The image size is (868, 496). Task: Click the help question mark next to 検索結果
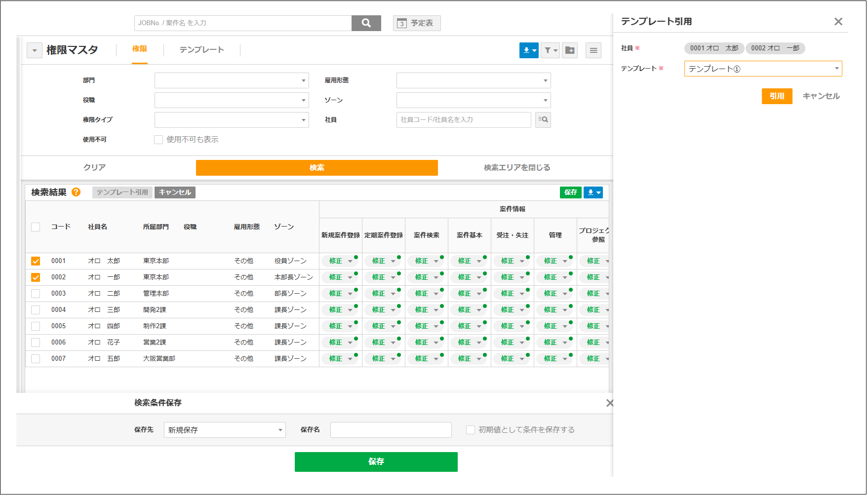pyautogui.click(x=77, y=192)
